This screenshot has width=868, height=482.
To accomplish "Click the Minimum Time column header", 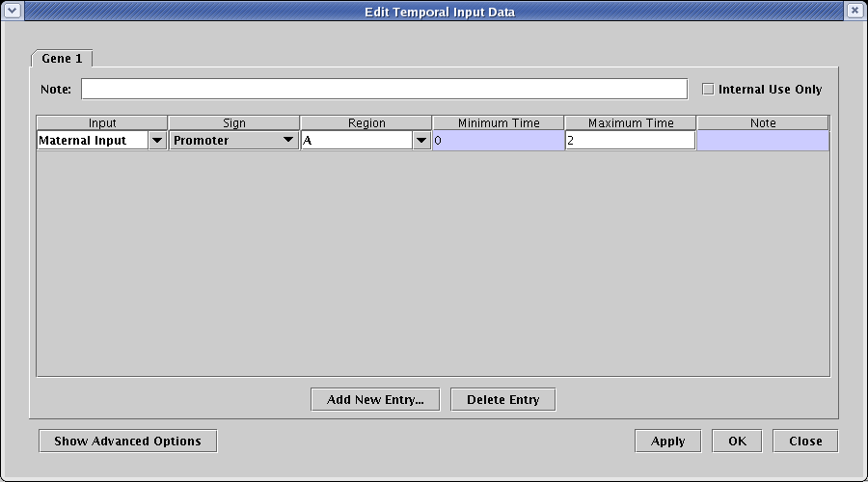I will (x=499, y=122).
